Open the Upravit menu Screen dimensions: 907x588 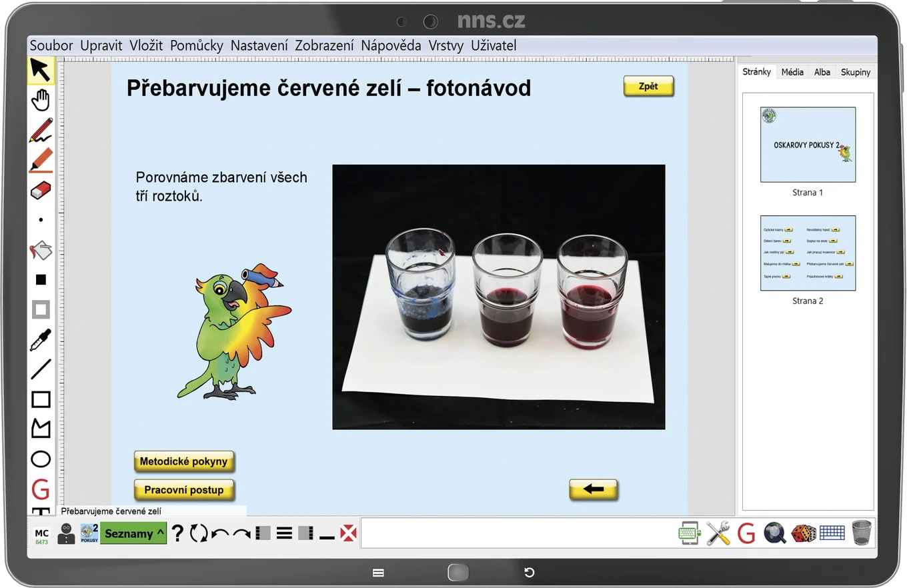pyautogui.click(x=101, y=45)
